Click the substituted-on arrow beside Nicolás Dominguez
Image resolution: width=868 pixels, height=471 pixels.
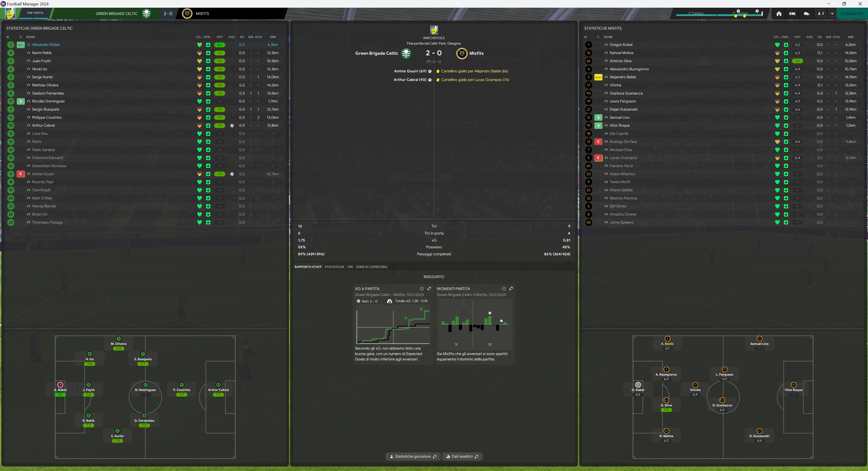click(21, 101)
